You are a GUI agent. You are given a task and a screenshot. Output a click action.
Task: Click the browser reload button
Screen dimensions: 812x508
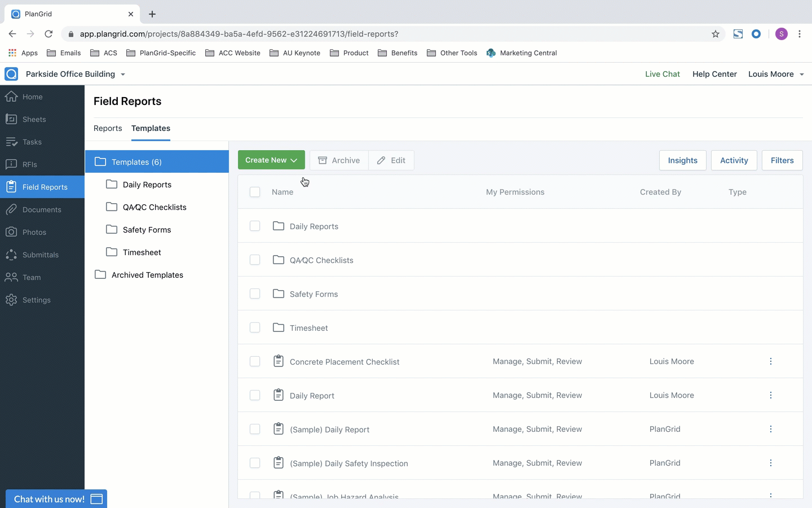48,34
